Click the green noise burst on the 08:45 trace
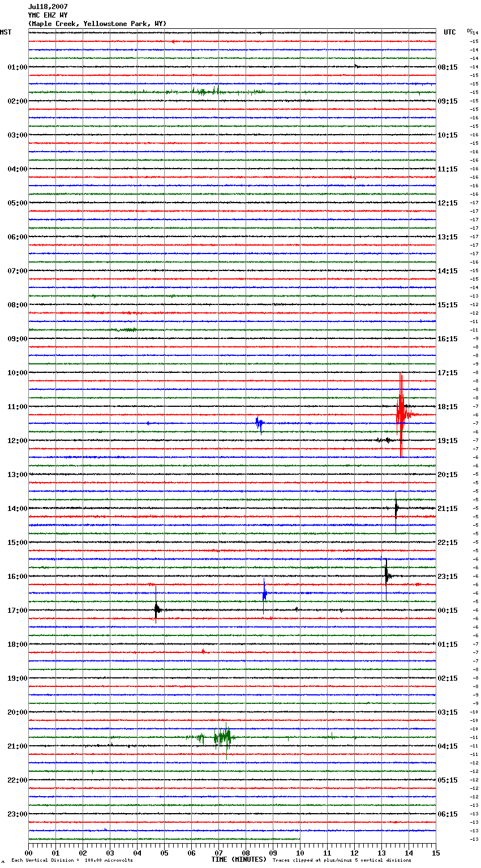Image resolution: width=481 pixels, height=868 pixels. 127,329
